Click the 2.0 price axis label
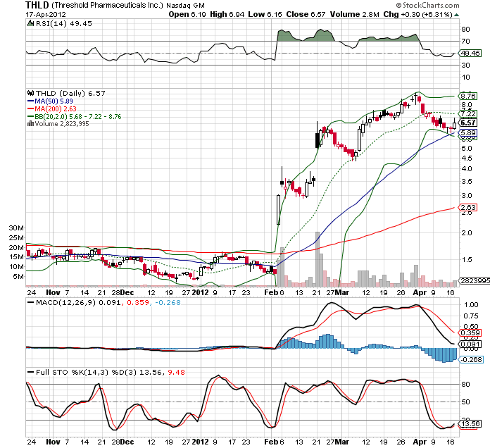The height and width of the screenshot is (448, 490). point(467,233)
